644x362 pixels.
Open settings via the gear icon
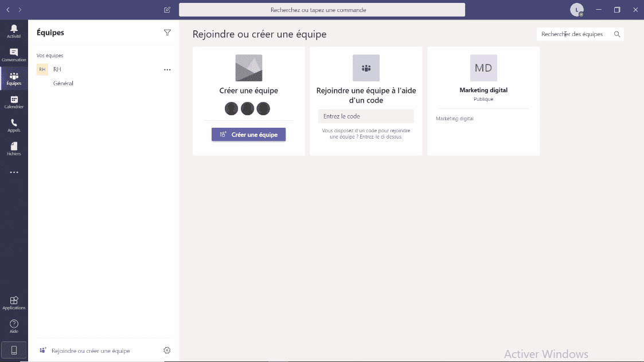pos(166,350)
